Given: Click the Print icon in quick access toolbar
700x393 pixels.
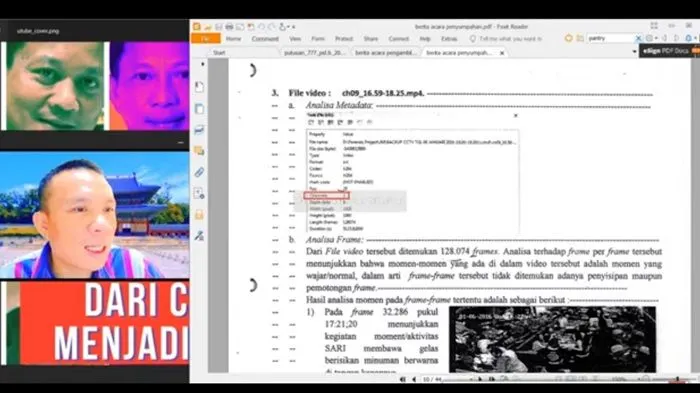Looking at the screenshot, I should pos(229,27).
